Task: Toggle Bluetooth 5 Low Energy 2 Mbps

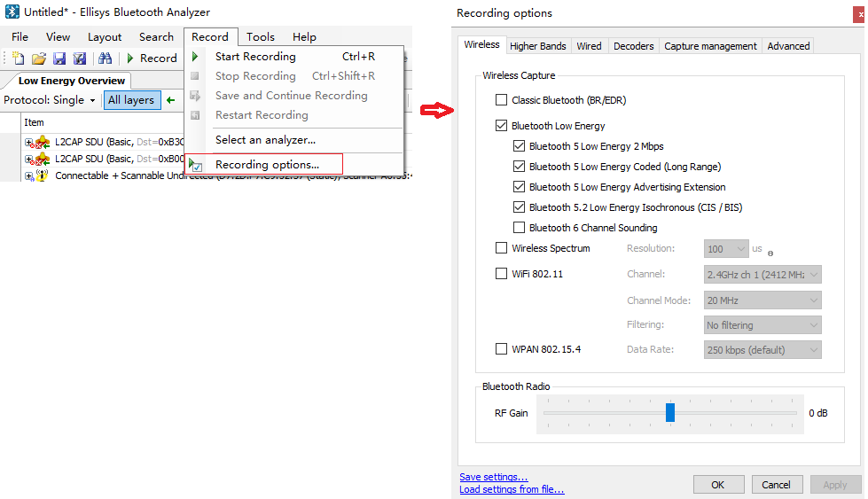Action: (519, 146)
